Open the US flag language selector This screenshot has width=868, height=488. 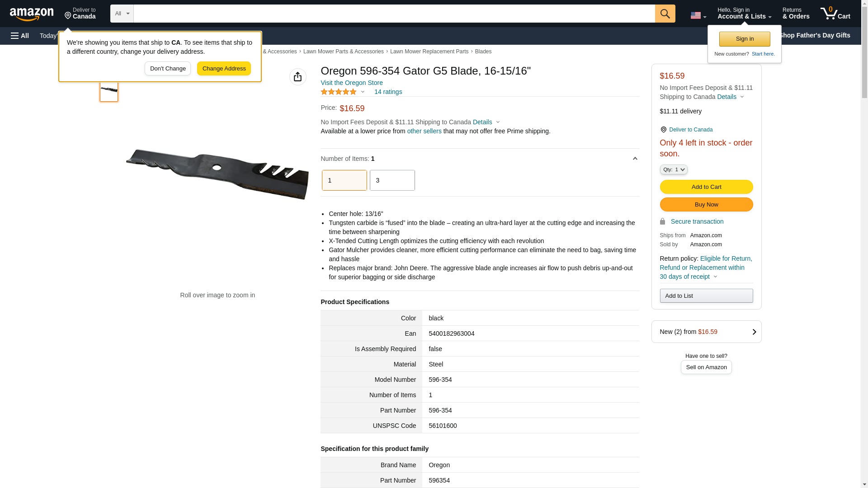tap(698, 15)
